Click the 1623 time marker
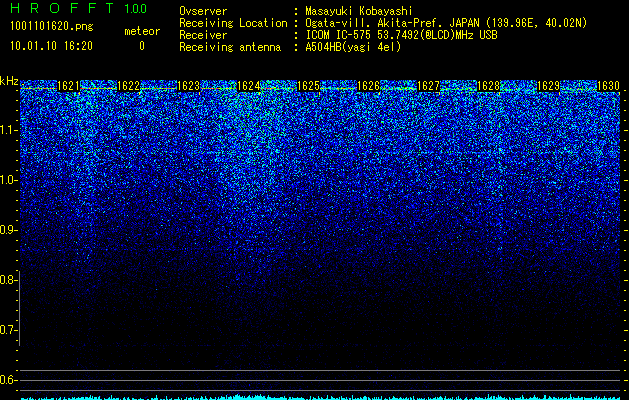 [188, 86]
